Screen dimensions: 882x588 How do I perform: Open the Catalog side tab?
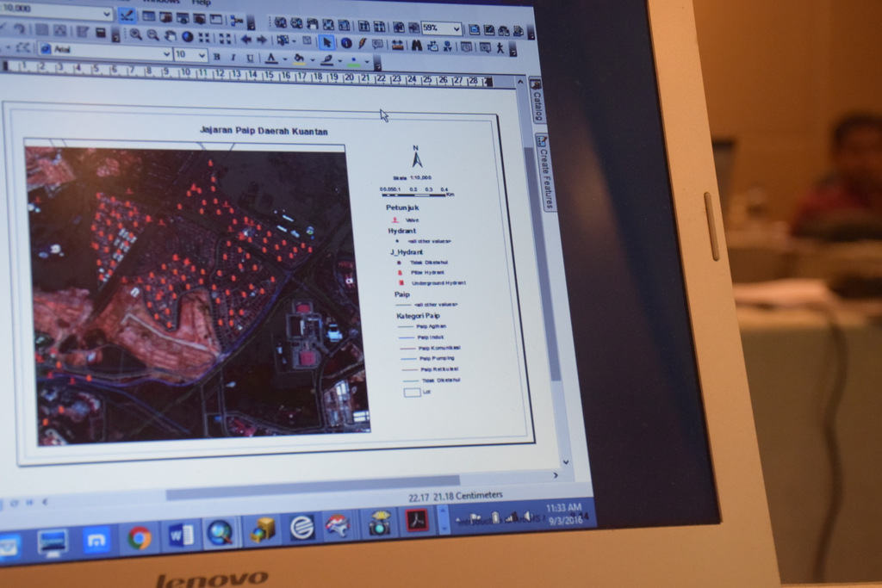click(537, 100)
